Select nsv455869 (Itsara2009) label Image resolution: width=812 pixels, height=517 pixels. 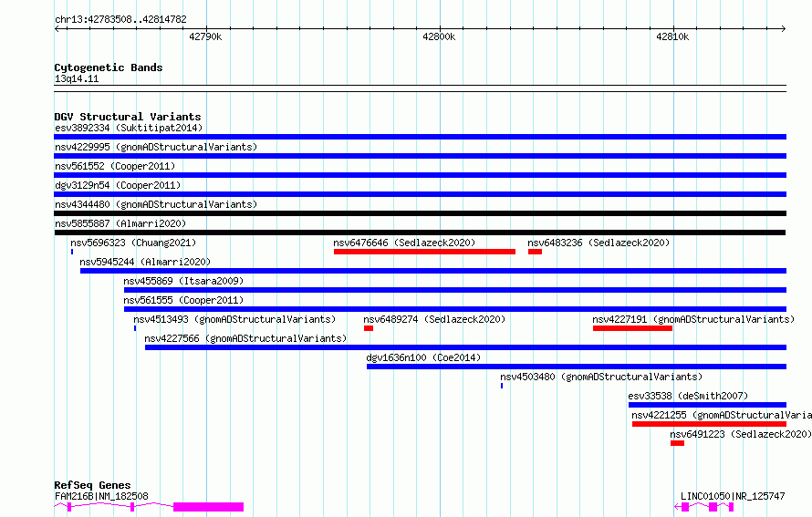183,281
